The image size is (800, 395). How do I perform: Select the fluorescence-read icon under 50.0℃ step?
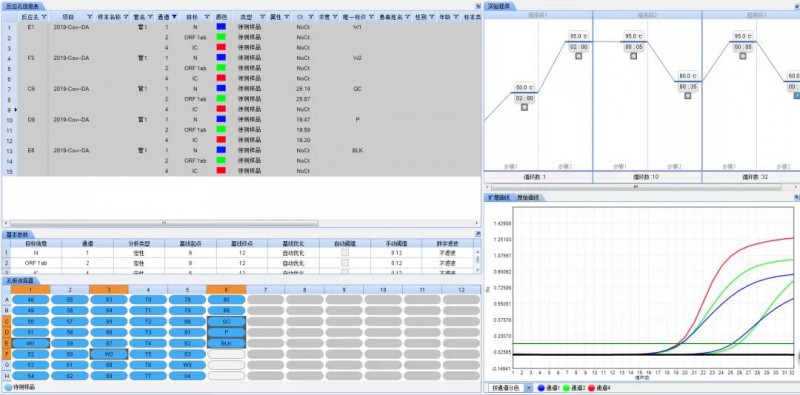(x=524, y=107)
